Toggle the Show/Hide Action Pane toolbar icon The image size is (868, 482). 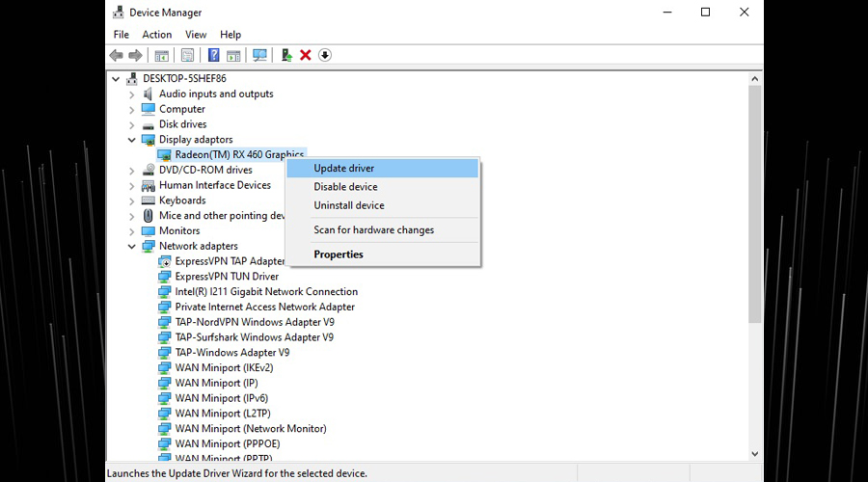pyautogui.click(x=233, y=55)
